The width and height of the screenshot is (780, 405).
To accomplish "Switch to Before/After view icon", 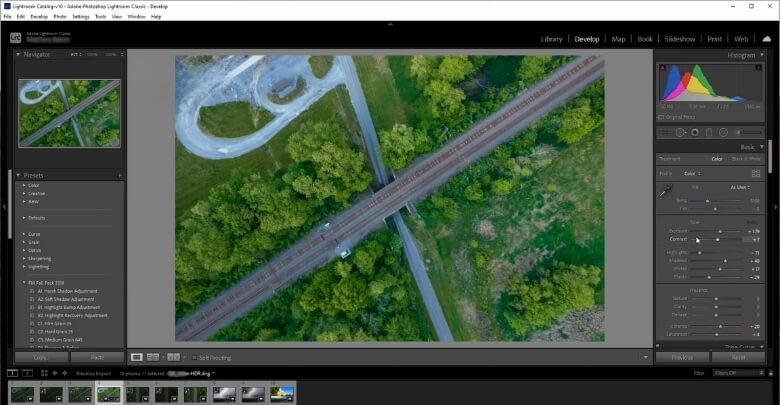I will coord(173,357).
